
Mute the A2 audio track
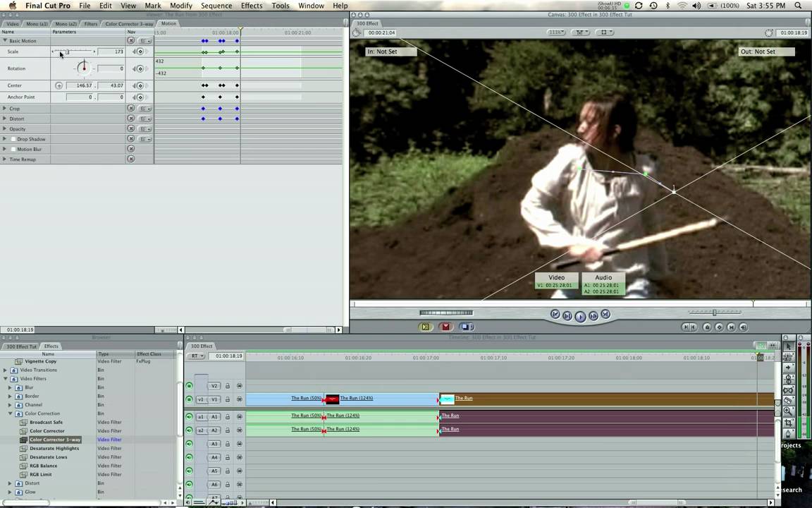(189, 430)
